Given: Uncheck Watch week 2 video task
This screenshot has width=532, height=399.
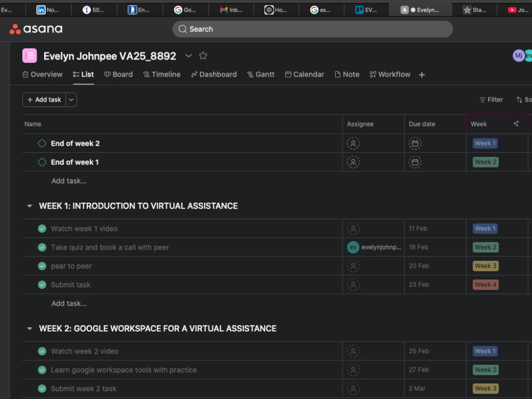Looking at the screenshot, I should click(42, 351).
